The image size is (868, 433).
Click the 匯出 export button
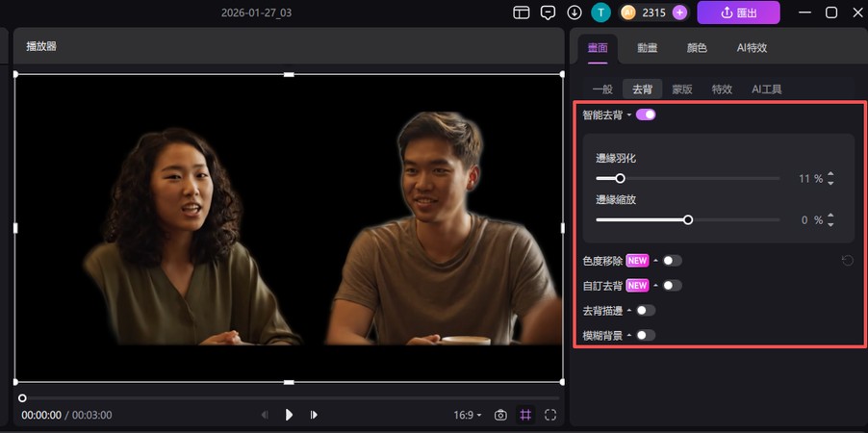(x=738, y=13)
